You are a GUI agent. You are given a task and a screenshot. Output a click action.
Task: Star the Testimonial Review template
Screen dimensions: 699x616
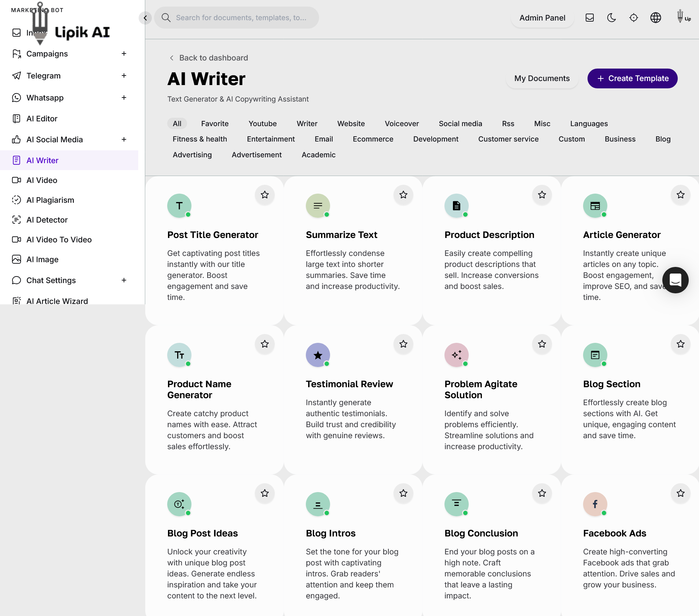tap(403, 344)
